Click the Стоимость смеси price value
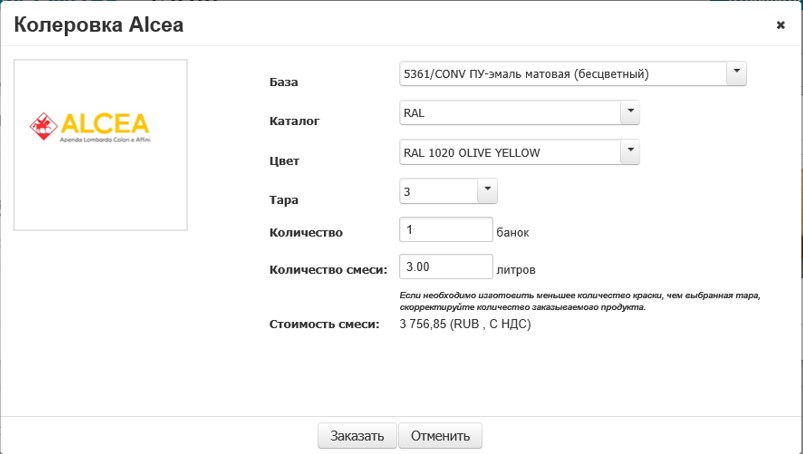Image resolution: width=803 pixels, height=454 pixels. pos(464,324)
